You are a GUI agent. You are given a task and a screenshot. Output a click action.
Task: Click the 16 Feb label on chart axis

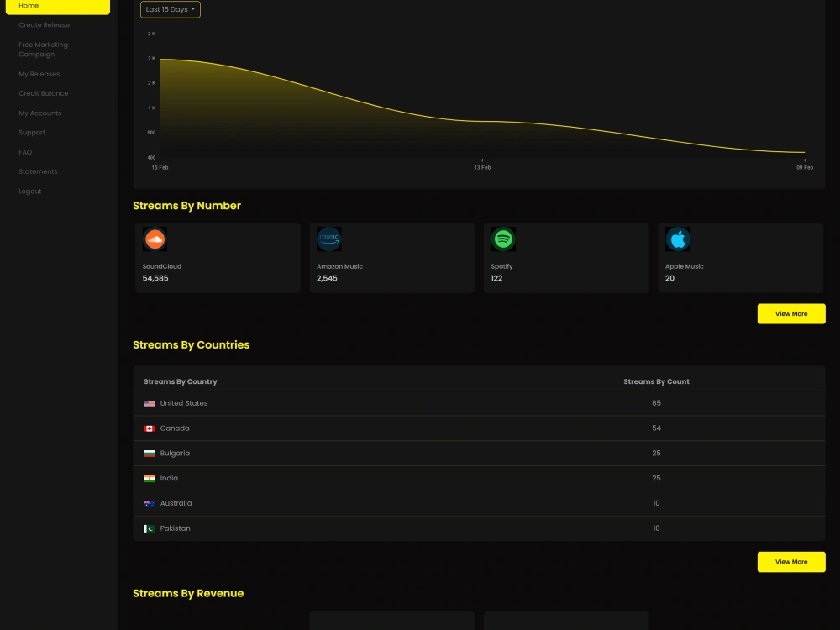(160, 168)
